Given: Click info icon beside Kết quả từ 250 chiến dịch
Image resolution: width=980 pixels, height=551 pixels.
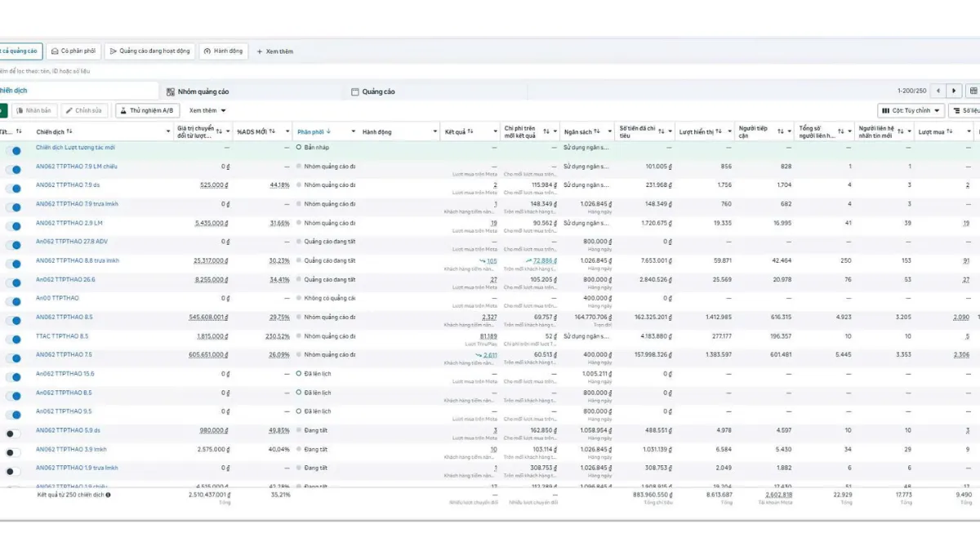Looking at the screenshot, I should [108, 495].
